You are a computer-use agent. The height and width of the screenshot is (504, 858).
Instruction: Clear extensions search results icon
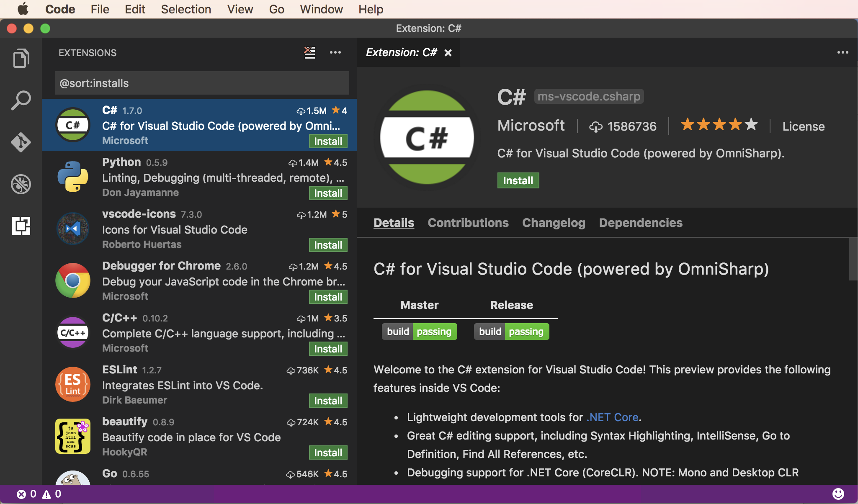pos(309,53)
